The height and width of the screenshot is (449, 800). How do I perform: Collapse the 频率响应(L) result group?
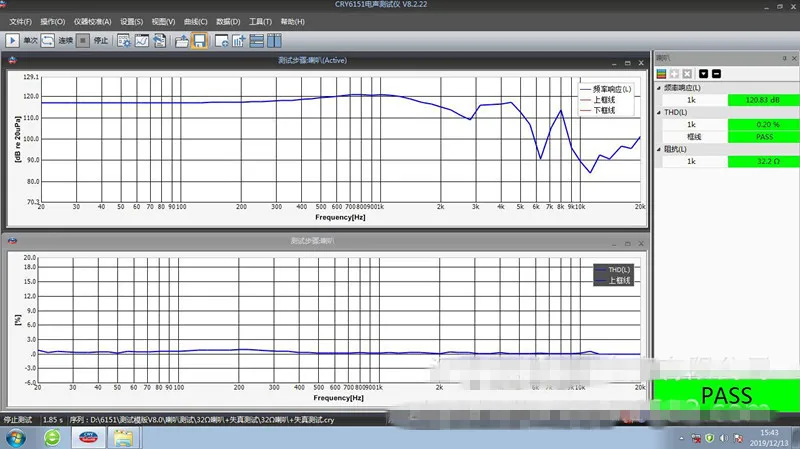click(x=659, y=88)
